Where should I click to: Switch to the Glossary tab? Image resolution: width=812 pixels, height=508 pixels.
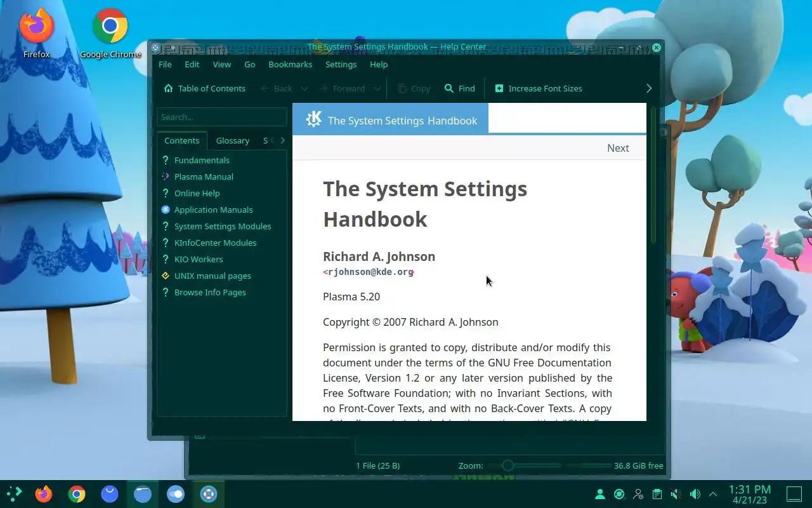tap(233, 140)
